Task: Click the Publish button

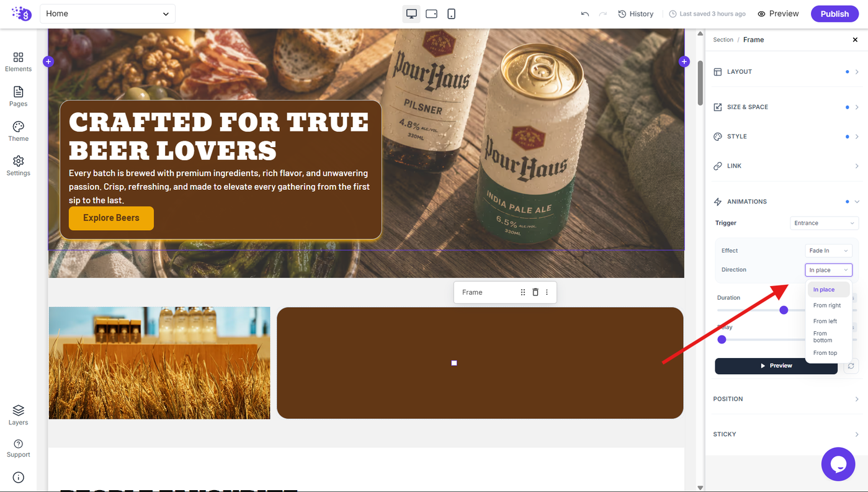Action: pos(834,14)
